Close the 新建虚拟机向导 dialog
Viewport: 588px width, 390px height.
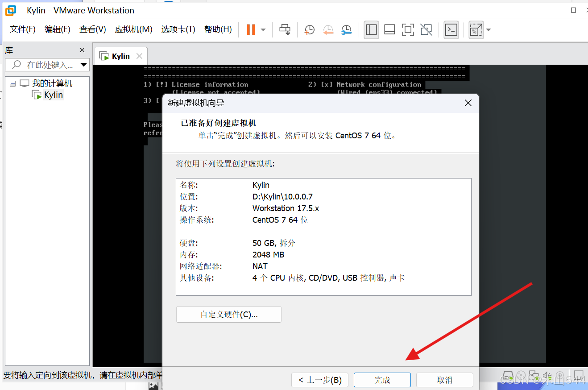(x=468, y=103)
